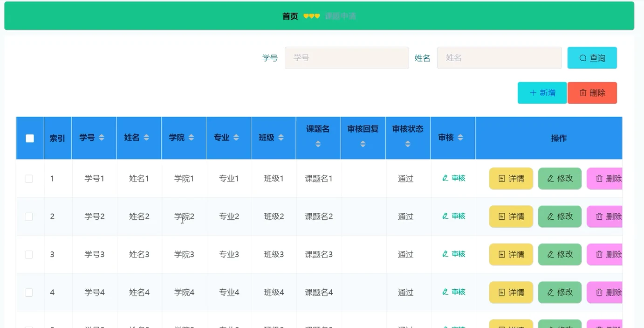Check the checkbox for row 3
Screen dimensions: 644x328
(x=29, y=254)
